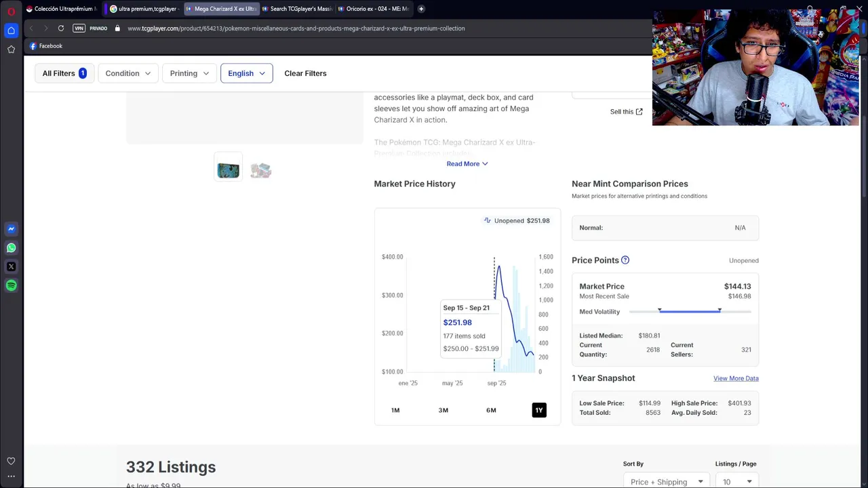
Task: Switch to the Oricorio ex - 024 tab
Action: point(373,9)
